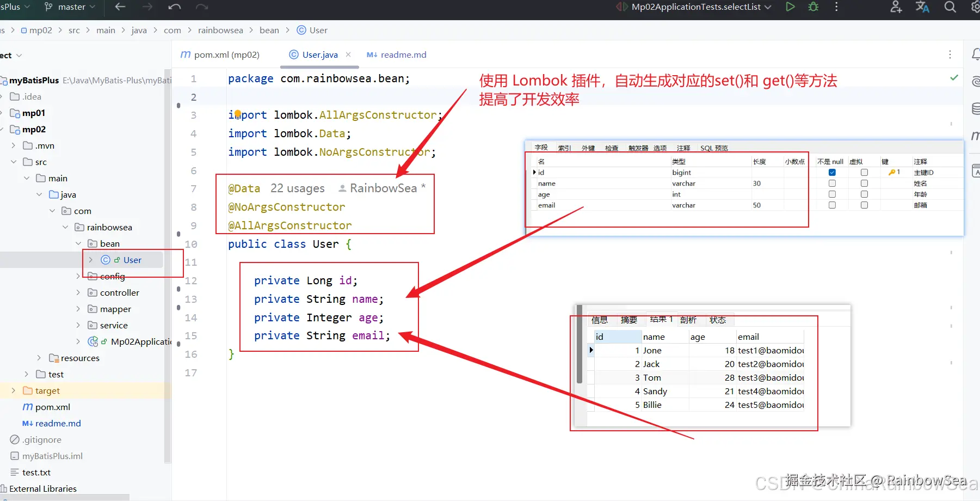The image size is (980, 501).
Task: Open the AI assistant spiral sidebar icon
Action: tap(976, 81)
